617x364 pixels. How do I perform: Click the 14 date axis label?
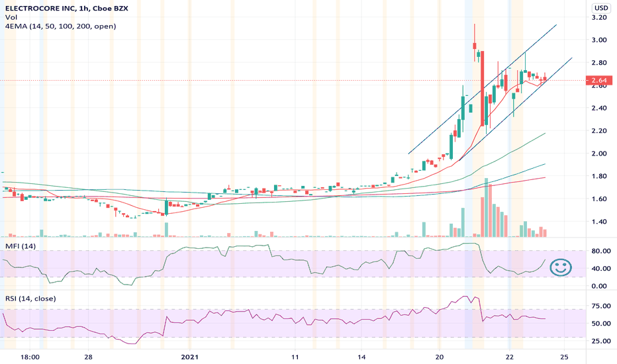pyautogui.click(x=361, y=357)
